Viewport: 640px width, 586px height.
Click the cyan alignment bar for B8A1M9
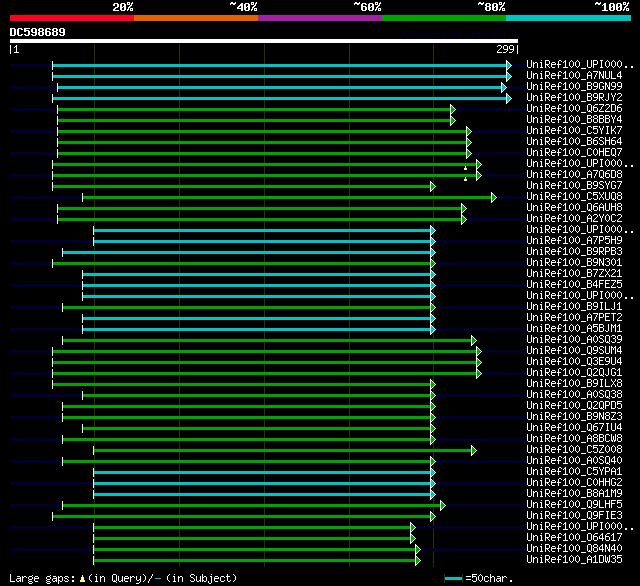[x=262, y=495]
